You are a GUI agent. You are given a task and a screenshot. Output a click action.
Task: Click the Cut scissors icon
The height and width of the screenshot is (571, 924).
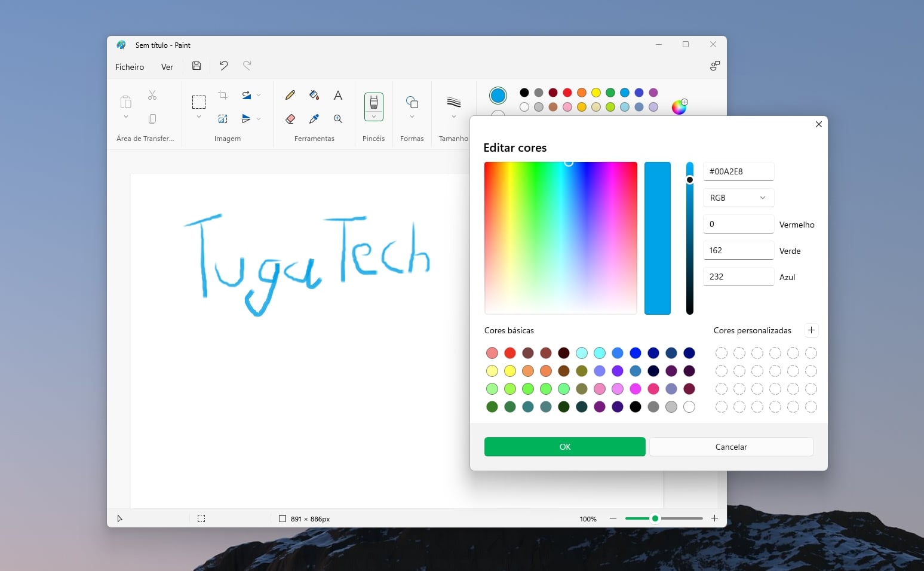pyautogui.click(x=152, y=95)
